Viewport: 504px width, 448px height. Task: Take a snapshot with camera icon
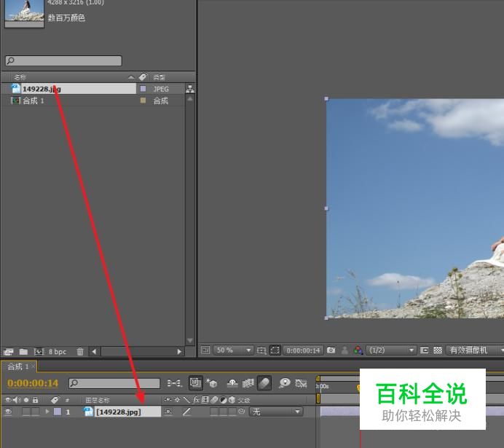[331, 350]
